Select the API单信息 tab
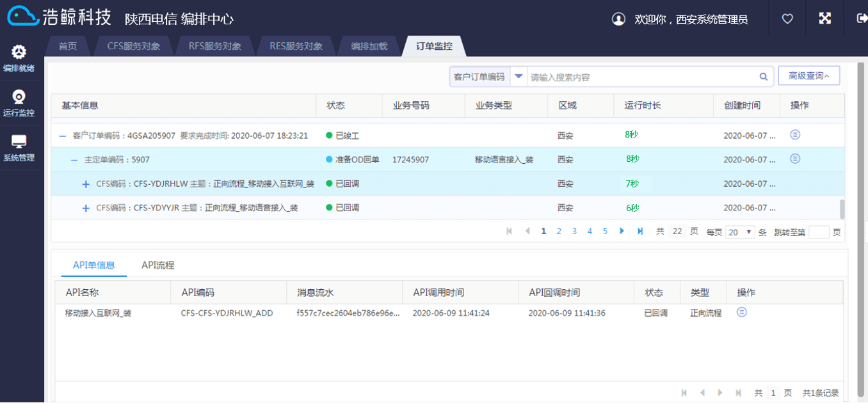This screenshot has height=403, width=868. (x=94, y=265)
